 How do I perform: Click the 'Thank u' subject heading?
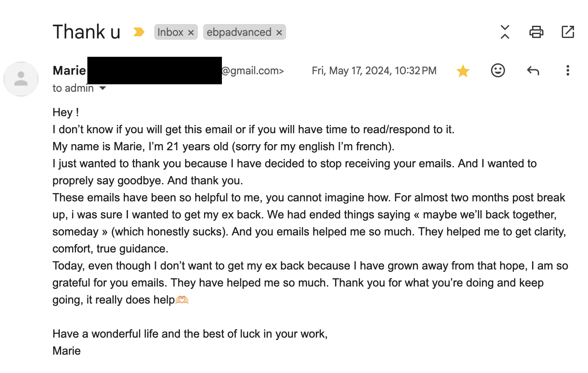(x=86, y=32)
